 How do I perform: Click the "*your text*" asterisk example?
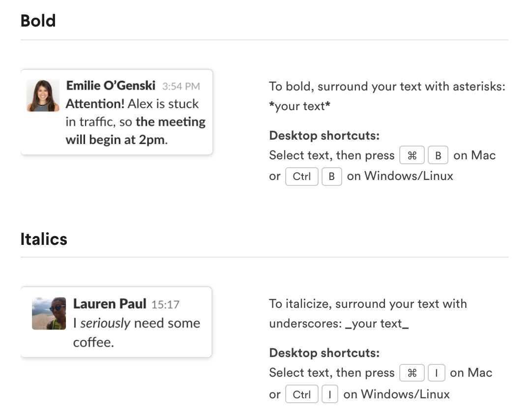(x=299, y=107)
